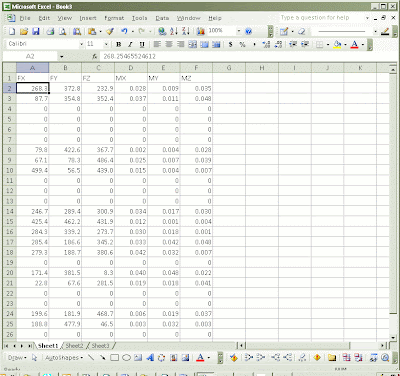The height and width of the screenshot is (376, 400).
Task: Apply the red Font Color in formatting toolbar
Action: [354, 44]
